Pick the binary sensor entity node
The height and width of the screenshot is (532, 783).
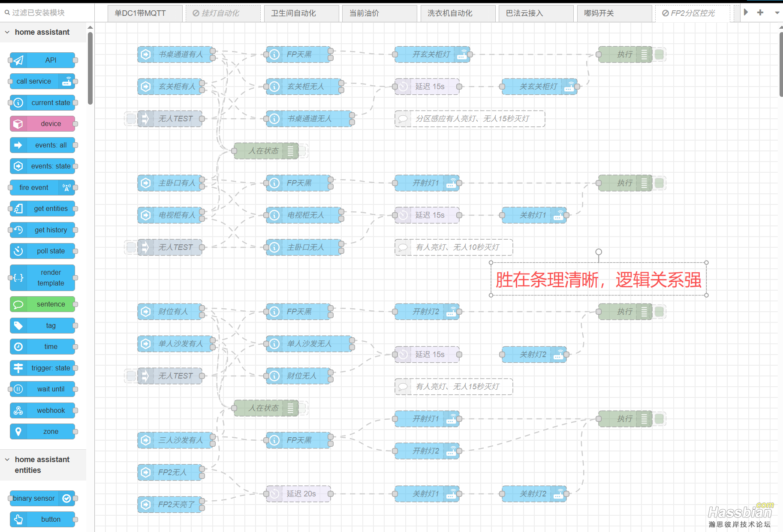pos(42,498)
